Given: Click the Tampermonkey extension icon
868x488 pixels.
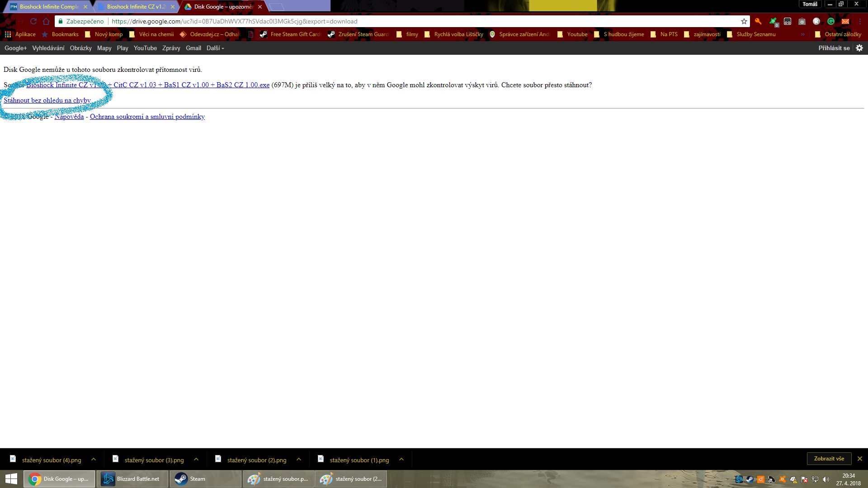Looking at the screenshot, I should click(x=788, y=21).
